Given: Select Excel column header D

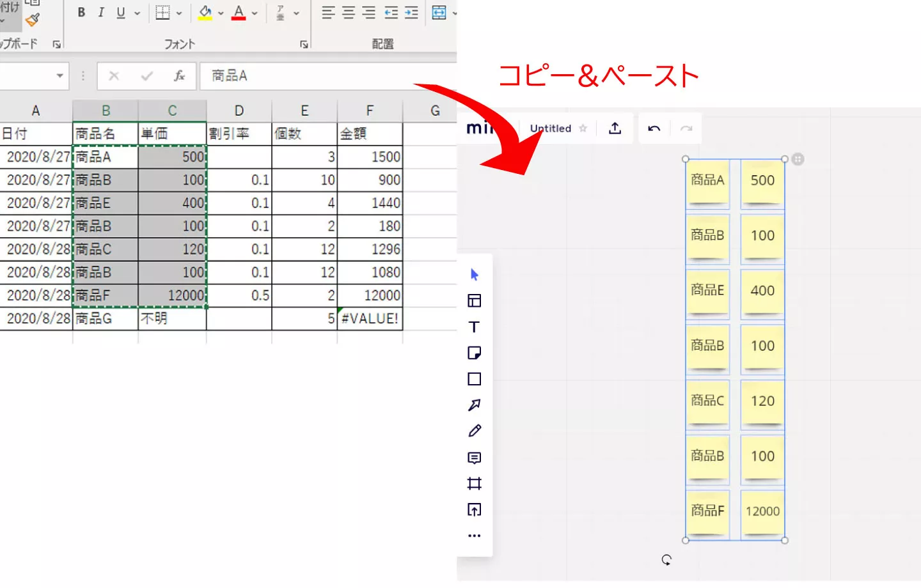Looking at the screenshot, I should tap(239, 111).
